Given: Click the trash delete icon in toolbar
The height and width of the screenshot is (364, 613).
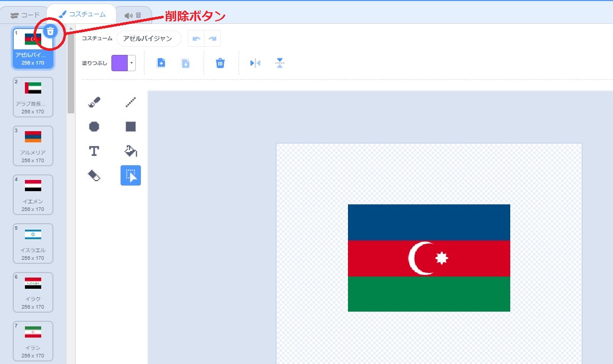Looking at the screenshot, I should click(220, 63).
